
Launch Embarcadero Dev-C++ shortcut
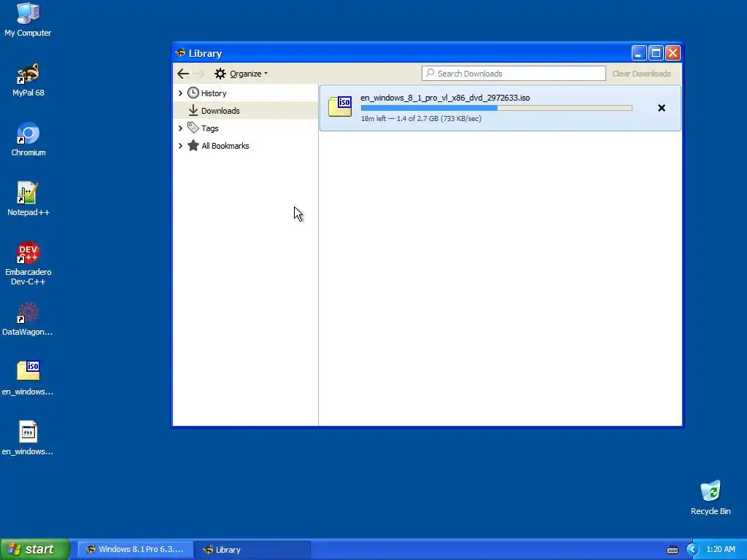click(28, 263)
